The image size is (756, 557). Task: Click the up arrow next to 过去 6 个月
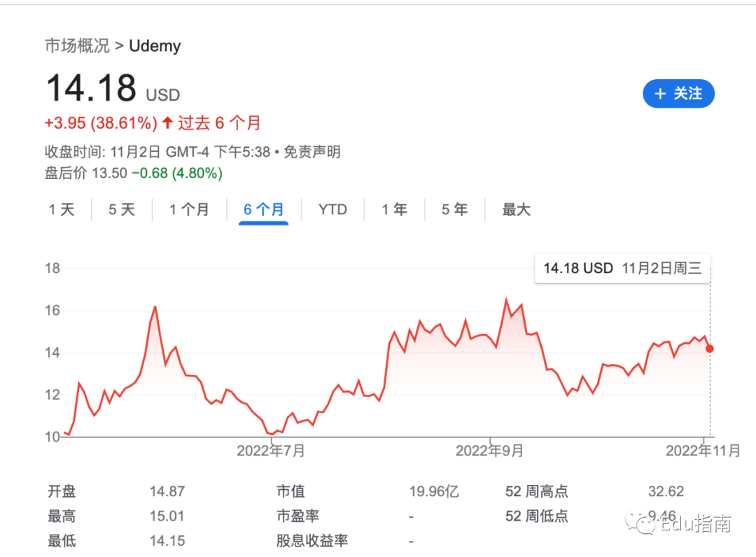point(167,122)
